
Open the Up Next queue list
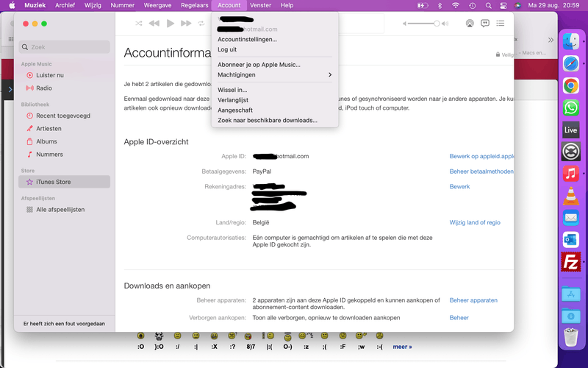[x=501, y=24]
